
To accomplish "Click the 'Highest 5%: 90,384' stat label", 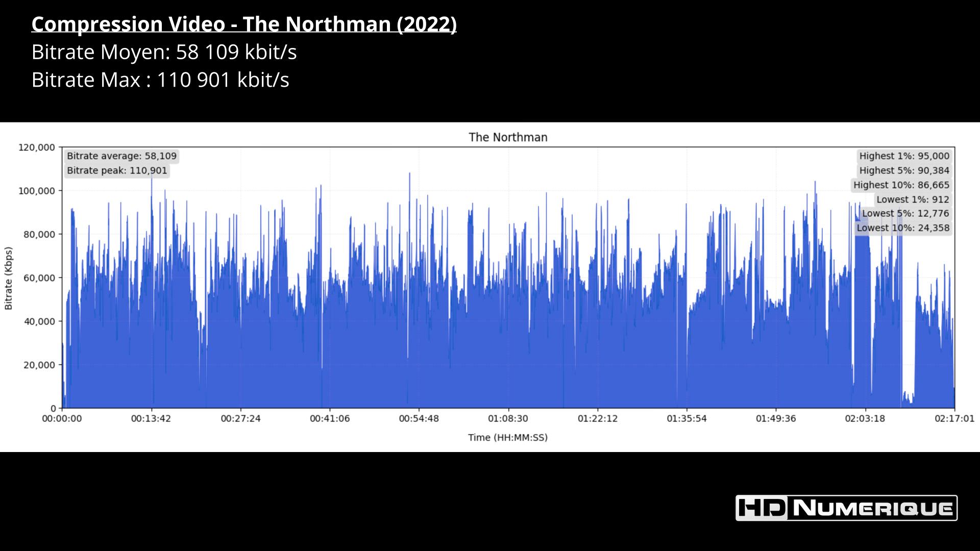I will (904, 170).
